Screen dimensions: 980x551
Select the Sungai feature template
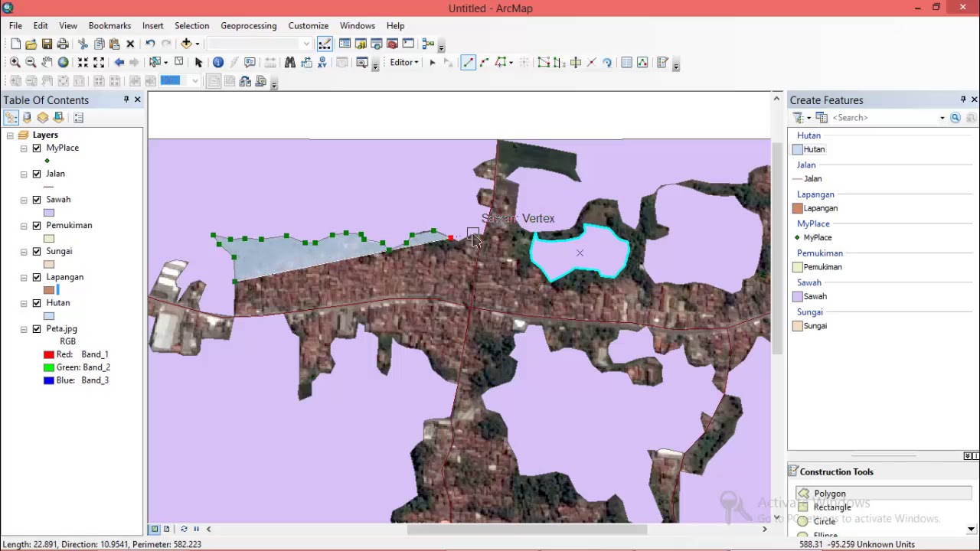[810, 326]
